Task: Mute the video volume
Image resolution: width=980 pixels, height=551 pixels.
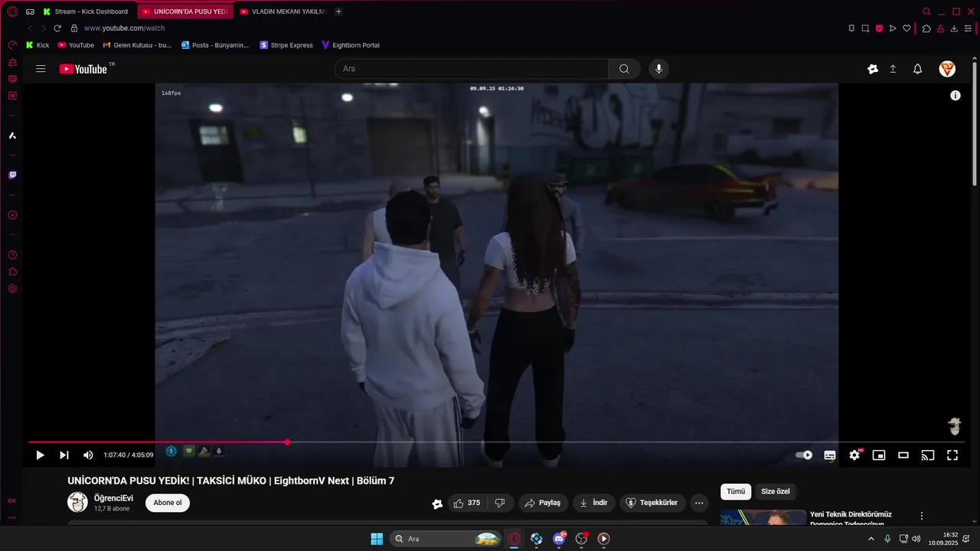Action: point(88,455)
